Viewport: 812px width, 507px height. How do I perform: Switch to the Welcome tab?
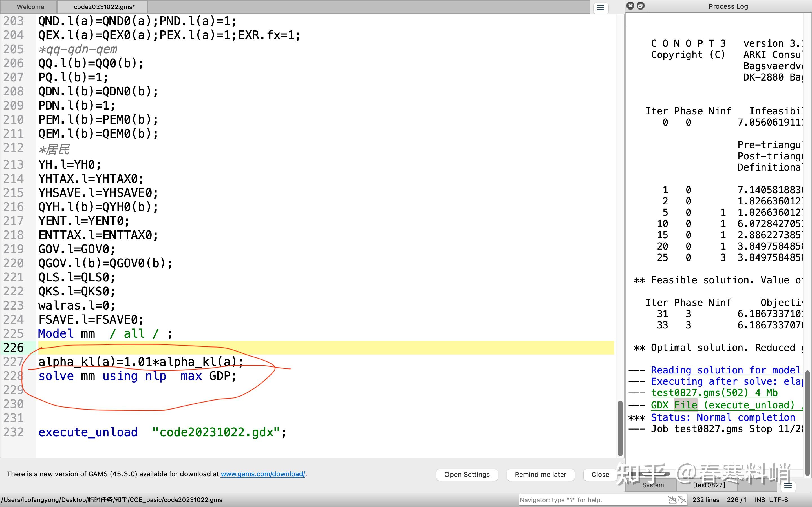pos(30,7)
